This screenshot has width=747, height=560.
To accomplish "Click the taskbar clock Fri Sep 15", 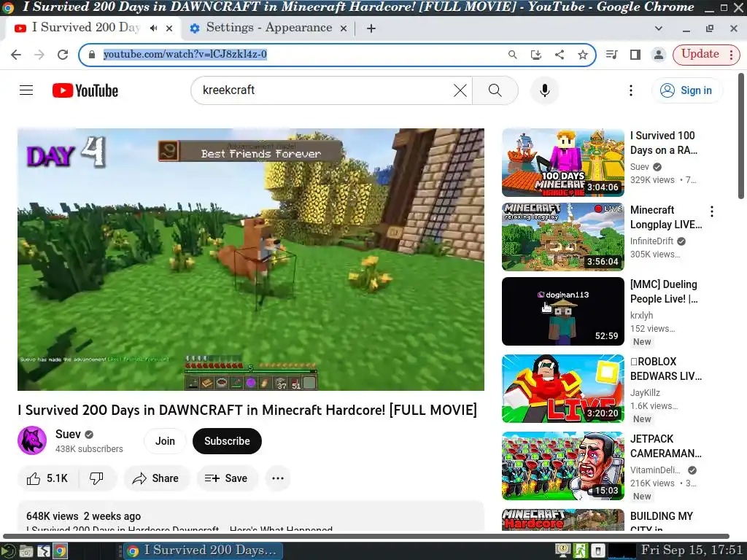I will pos(692,551).
